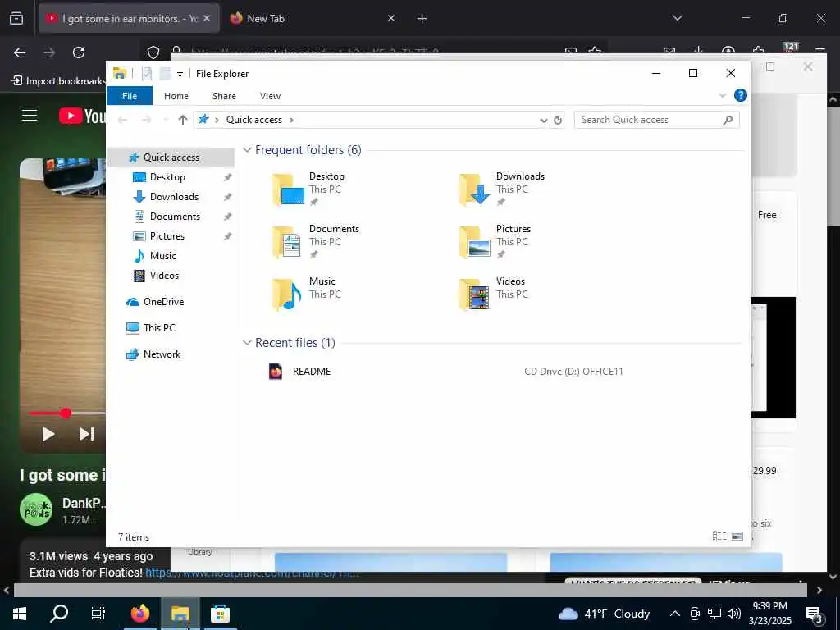Click the New folder icon in title bar
Image resolution: width=840 pixels, height=630 pixels.
165,73
